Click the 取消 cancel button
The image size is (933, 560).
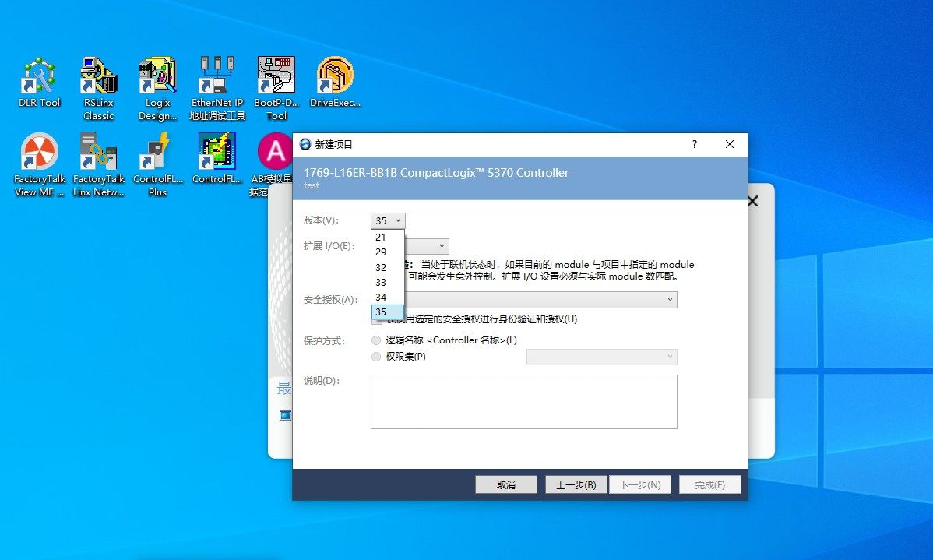(505, 484)
